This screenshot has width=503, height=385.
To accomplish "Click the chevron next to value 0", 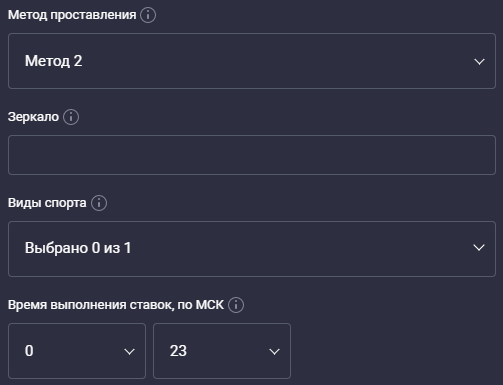I will tap(129, 352).
